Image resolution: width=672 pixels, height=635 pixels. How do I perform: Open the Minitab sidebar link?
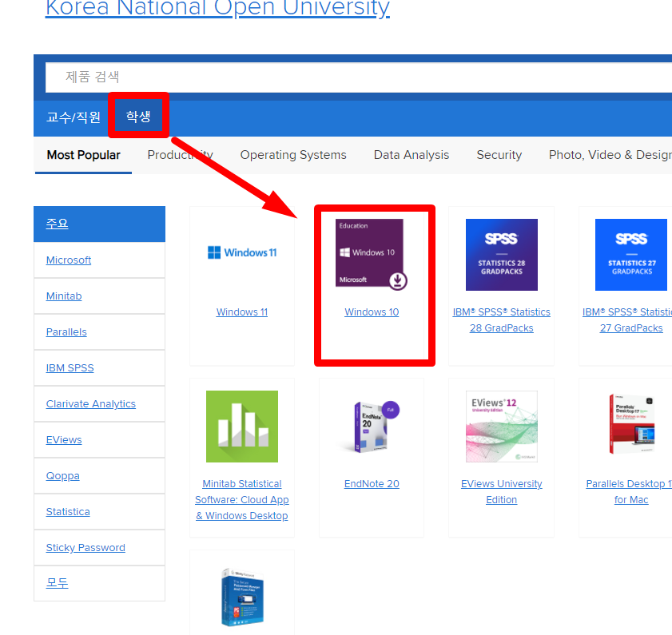(64, 296)
